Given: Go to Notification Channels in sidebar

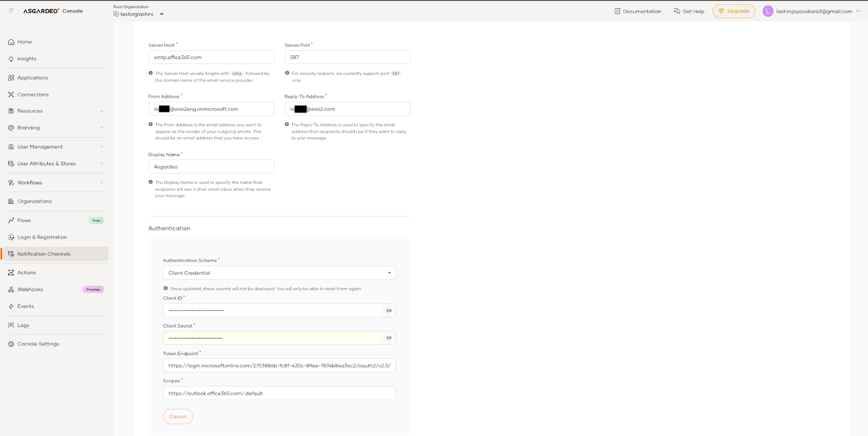Looking at the screenshot, I should 44,254.
